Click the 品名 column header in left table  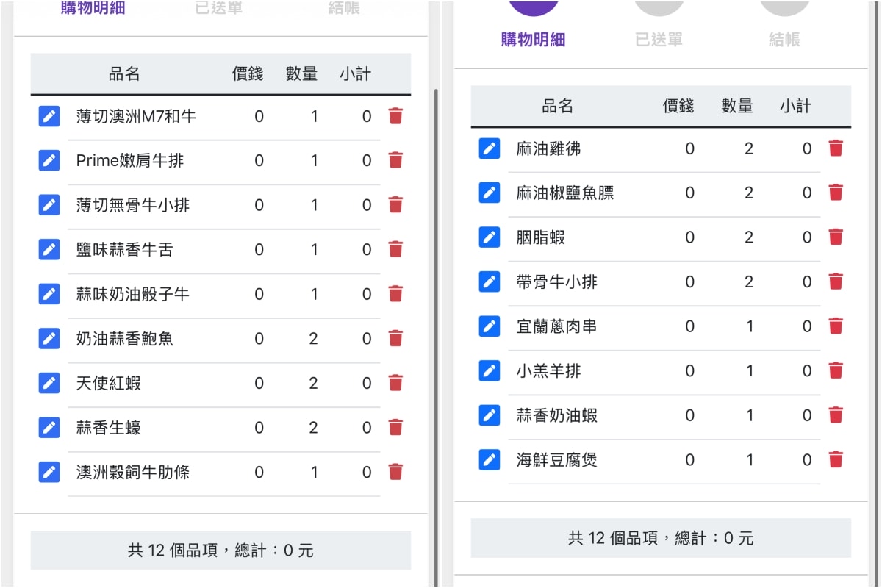pos(124,73)
